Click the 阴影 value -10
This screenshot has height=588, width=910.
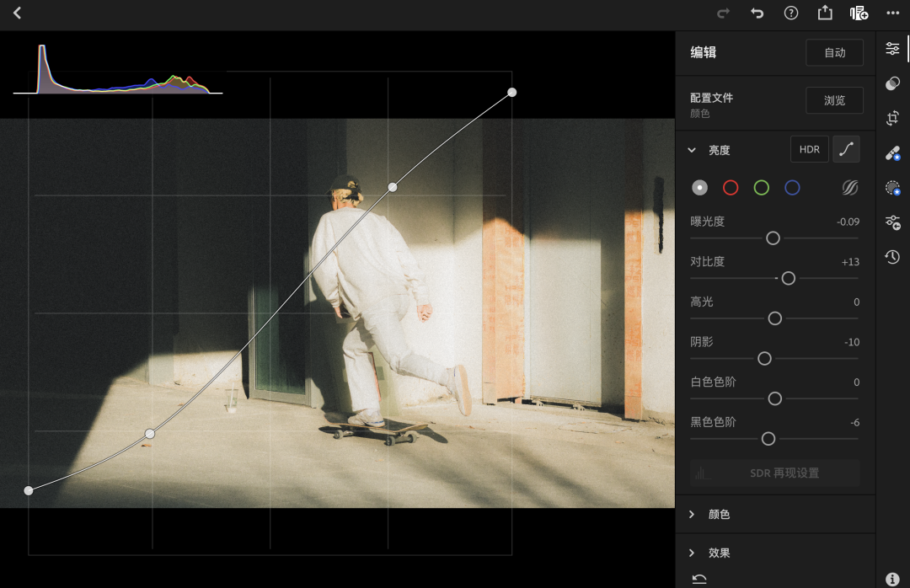pyautogui.click(x=851, y=342)
